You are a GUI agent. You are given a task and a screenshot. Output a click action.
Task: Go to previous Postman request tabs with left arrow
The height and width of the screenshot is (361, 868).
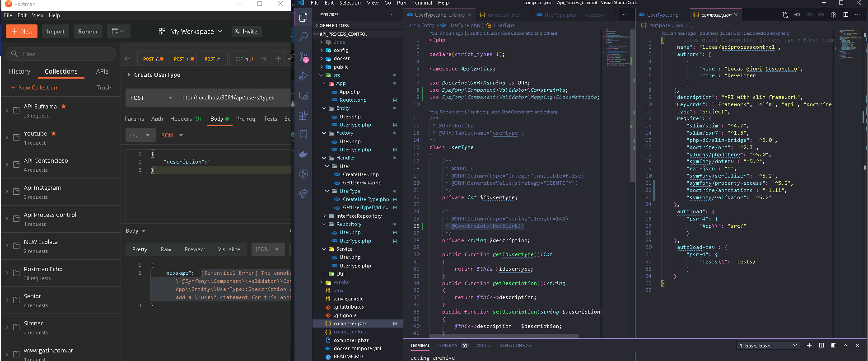127,59
